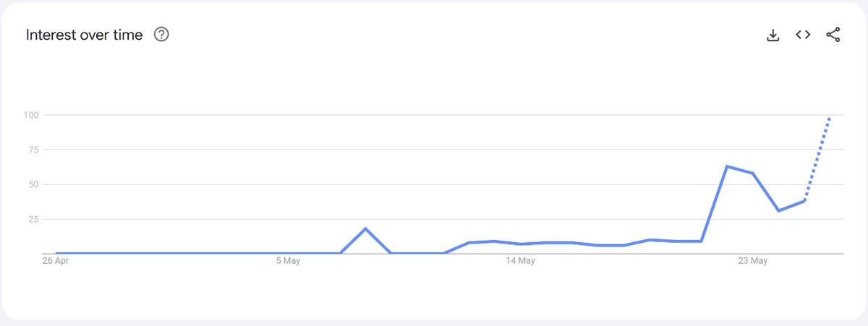Click the dip point after 23 May
This screenshot has height=326, width=868.
pos(778,210)
